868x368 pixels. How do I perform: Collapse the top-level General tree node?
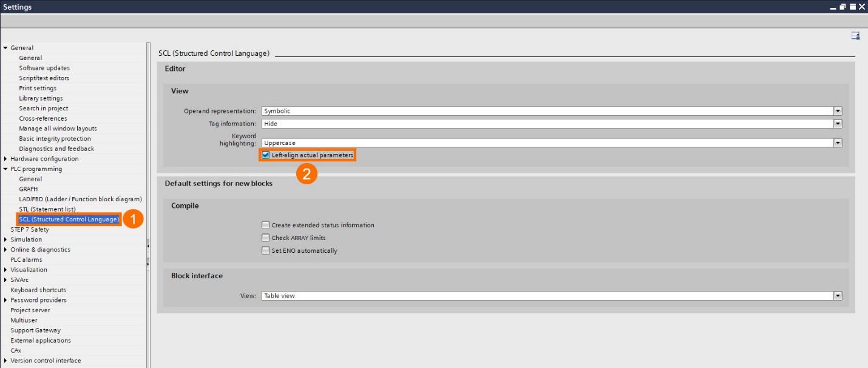(5, 48)
